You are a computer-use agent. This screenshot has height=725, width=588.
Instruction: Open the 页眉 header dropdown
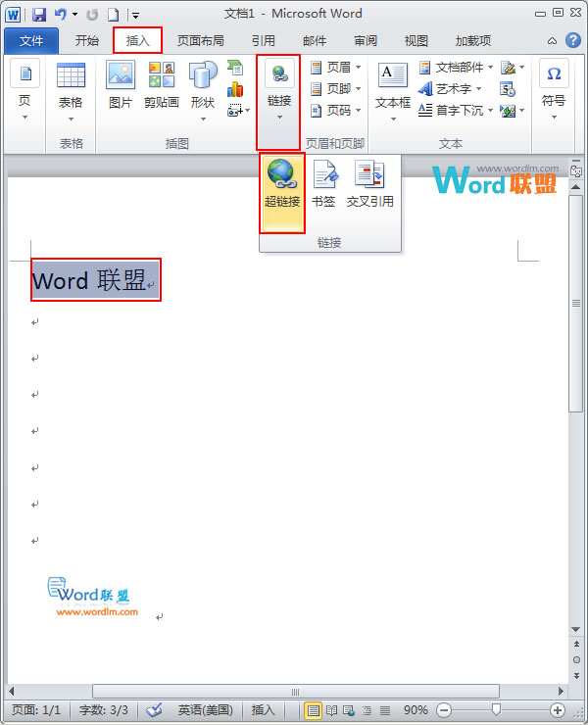pyautogui.click(x=336, y=68)
